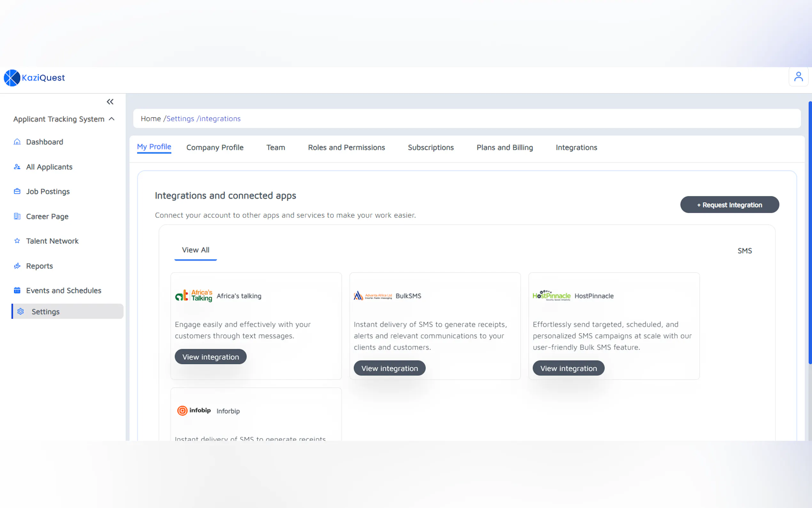View integration for HostPinnacle
Screen dimensions: 812x508
568,368
